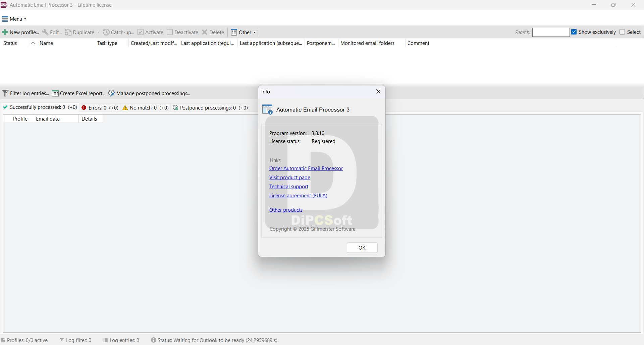Image resolution: width=644 pixels, height=345 pixels.
Task: Click the Other list icon
Action: 234,32
